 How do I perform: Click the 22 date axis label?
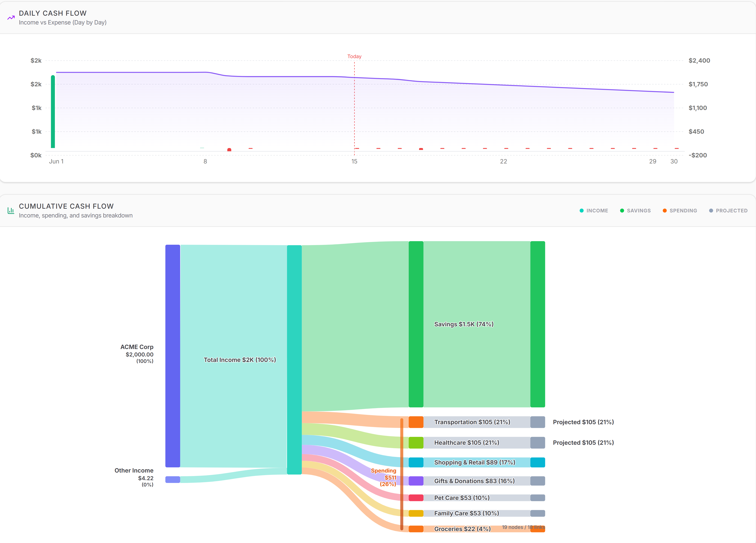(x=503, y=161)
